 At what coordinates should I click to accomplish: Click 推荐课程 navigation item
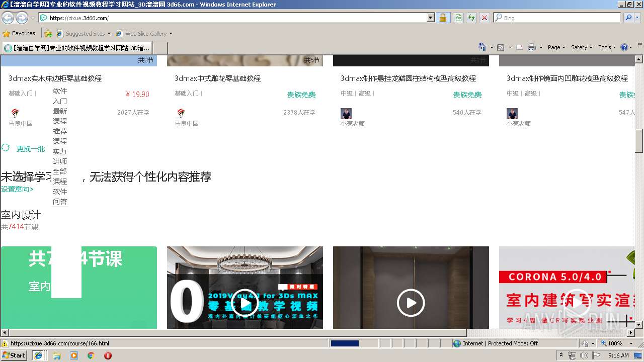pos(60,136)
